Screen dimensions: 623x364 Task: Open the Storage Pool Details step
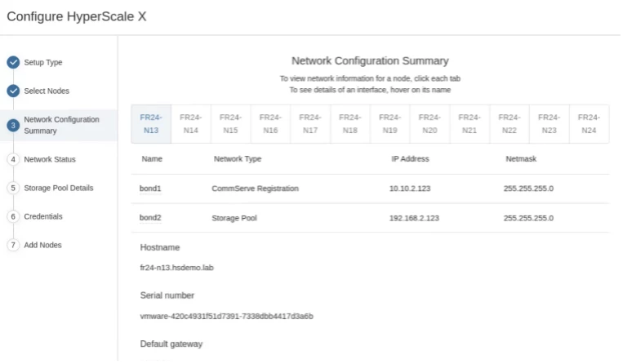(59, 188)
